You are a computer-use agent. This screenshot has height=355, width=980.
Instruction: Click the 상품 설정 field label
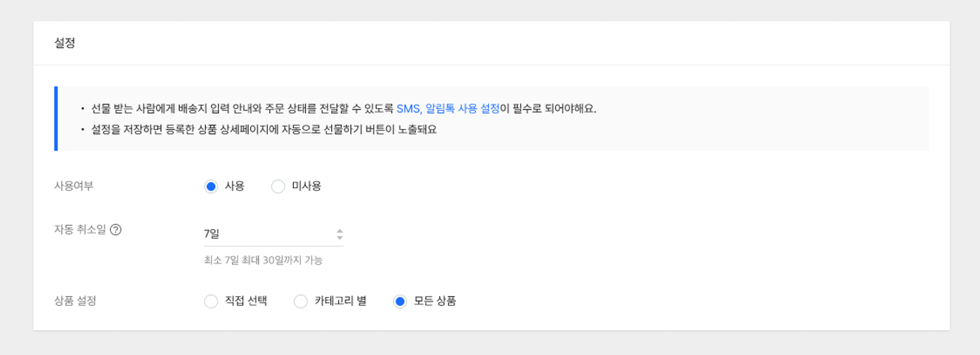click(x=75, y=301)
